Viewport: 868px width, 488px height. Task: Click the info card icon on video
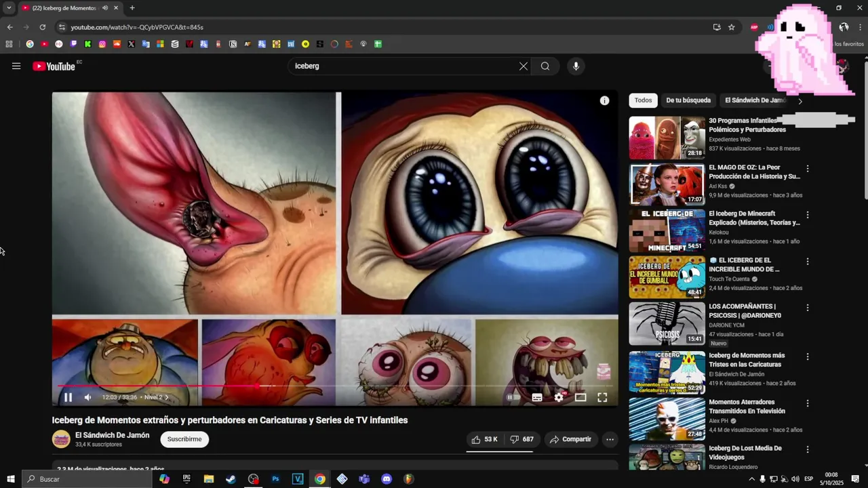(604, 100)
